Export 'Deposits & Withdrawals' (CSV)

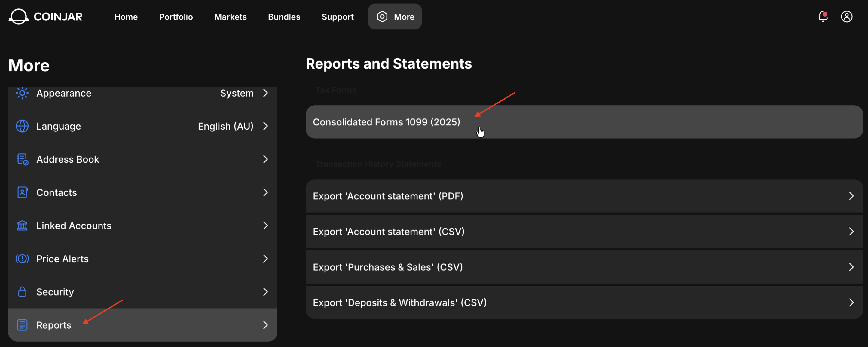tap(584, 302)
